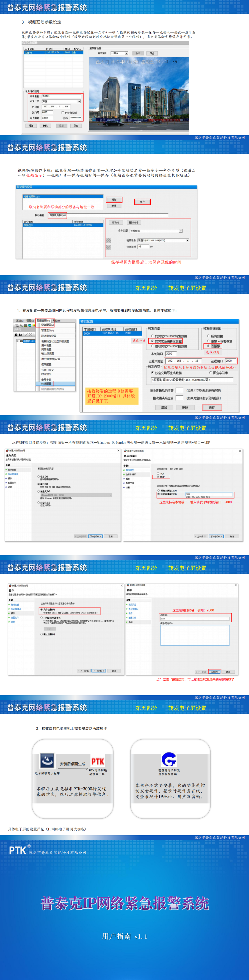The image size is (249, 980).
Task: Click 删除 in 转发配置 dialog
Action: tap(185, 407)
